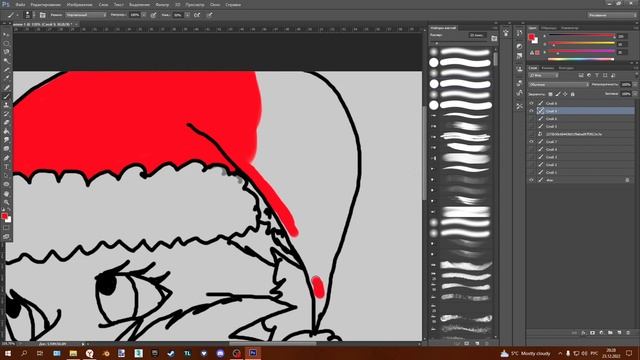The width and height of the screenshot is (640, 360).
Task: Pick a color from the spectrum ramp
Action: click(x=581, y=59)
